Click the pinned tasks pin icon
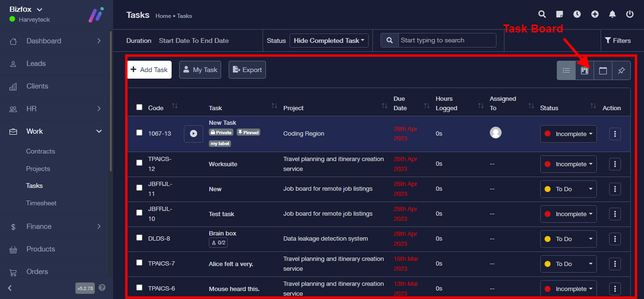The image size is (644, 299). pos(621,71)
